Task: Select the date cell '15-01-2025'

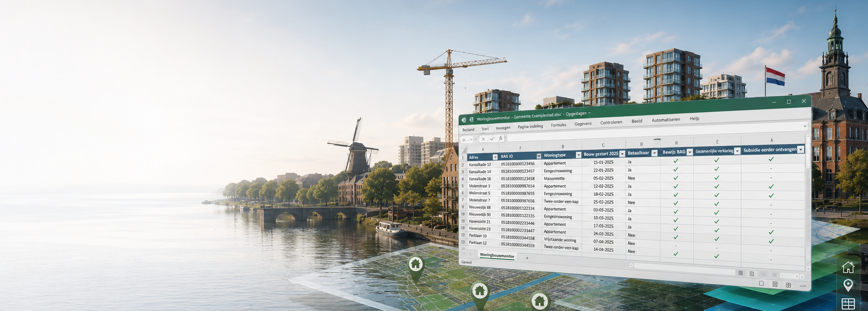Action: (x=603, y=162)
